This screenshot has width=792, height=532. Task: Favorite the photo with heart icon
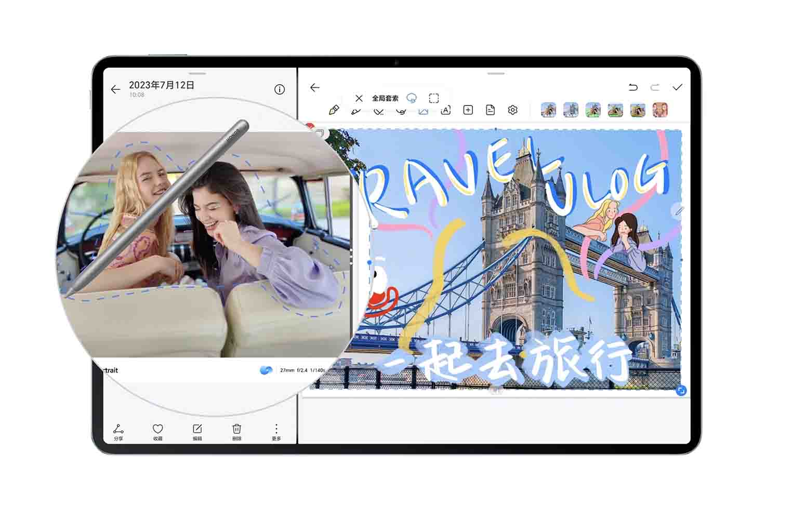[x=158, y=431]
